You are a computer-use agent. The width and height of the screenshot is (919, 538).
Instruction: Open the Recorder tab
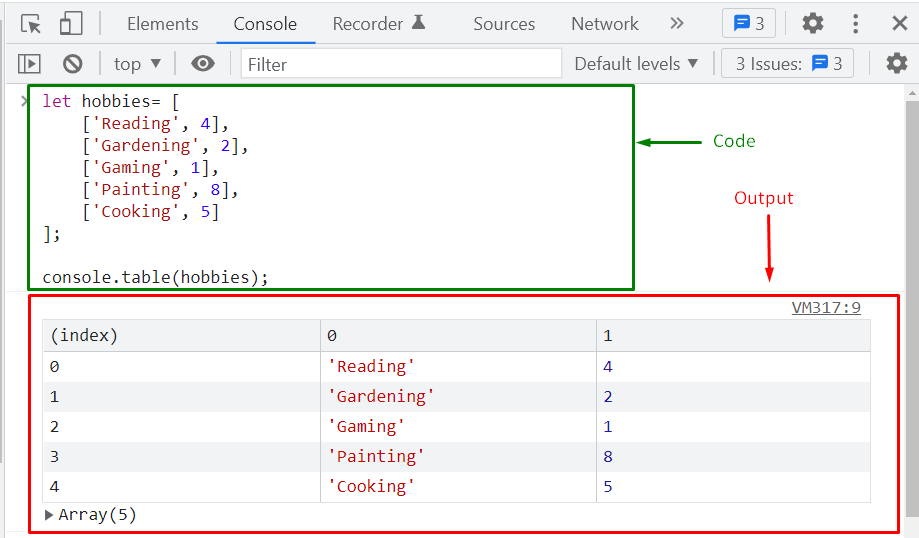[379, 24]
